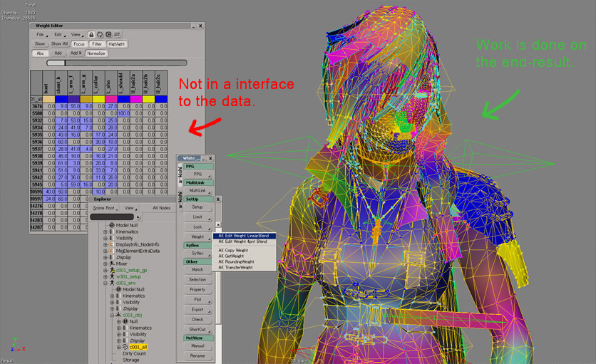The width and height of the screenshot is (596, 364).
Task: Select the Mixer node icon in Explorer
Action: (111, 264)
